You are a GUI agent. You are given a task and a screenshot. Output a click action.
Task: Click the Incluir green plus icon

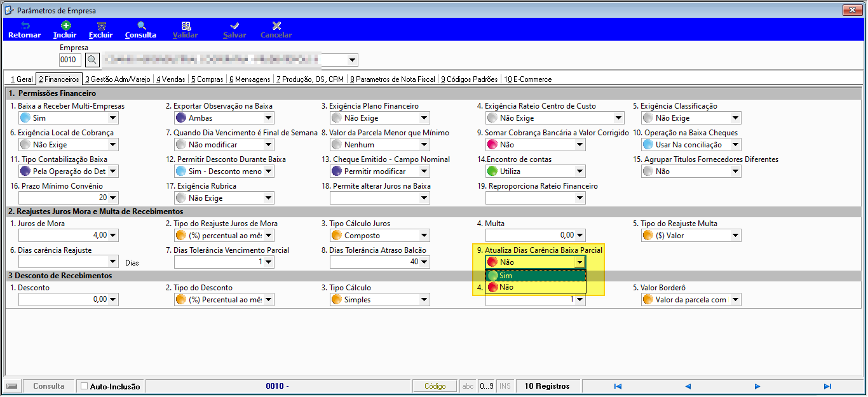tap(65, 25)
